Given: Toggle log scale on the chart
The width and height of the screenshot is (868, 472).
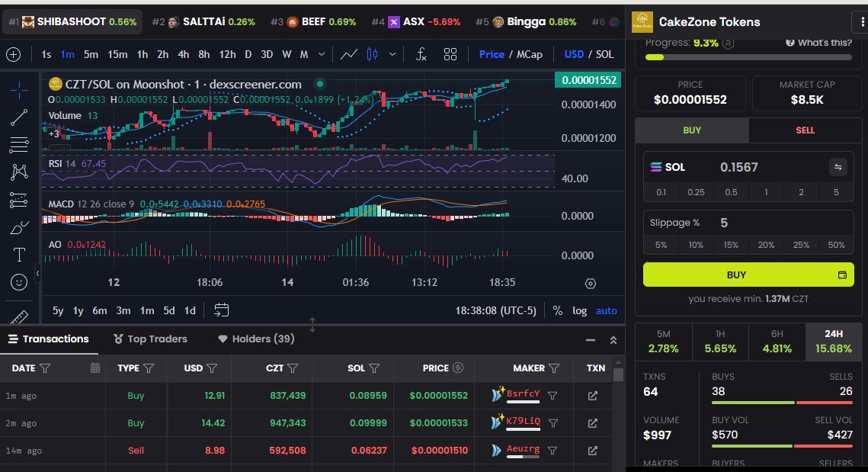Looking at the screenshot, I should [x=580, y=311].
